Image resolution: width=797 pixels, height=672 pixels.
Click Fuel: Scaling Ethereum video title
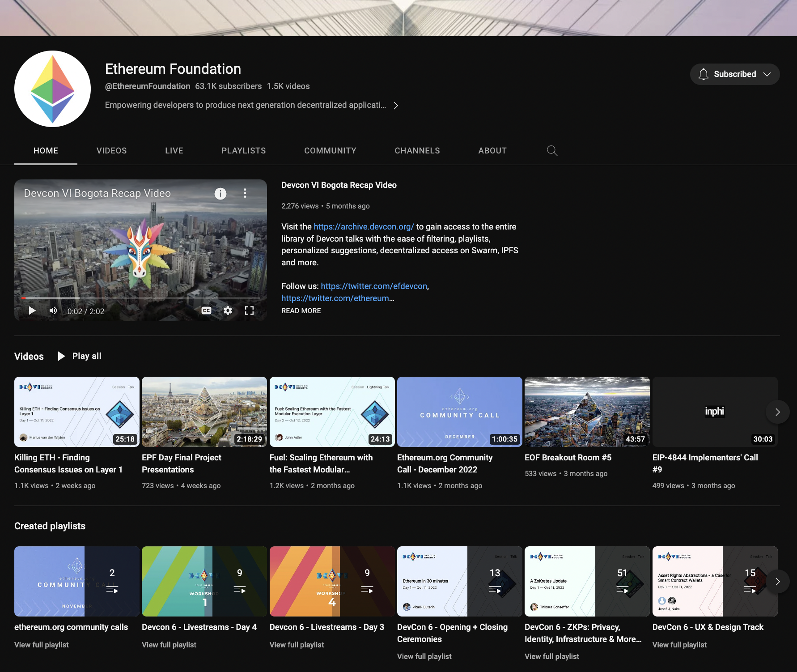(321, 464)
